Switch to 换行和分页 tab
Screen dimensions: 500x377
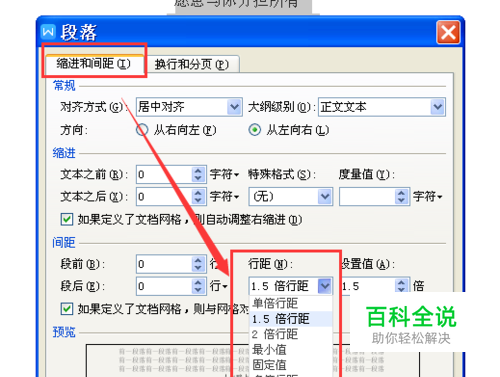point(192,64)
